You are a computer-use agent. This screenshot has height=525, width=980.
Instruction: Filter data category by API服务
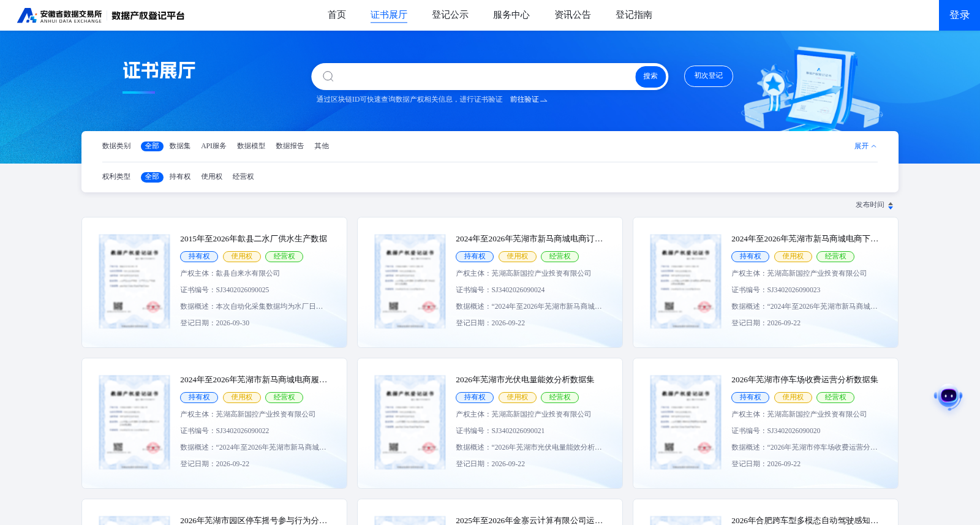coord(214,146)
